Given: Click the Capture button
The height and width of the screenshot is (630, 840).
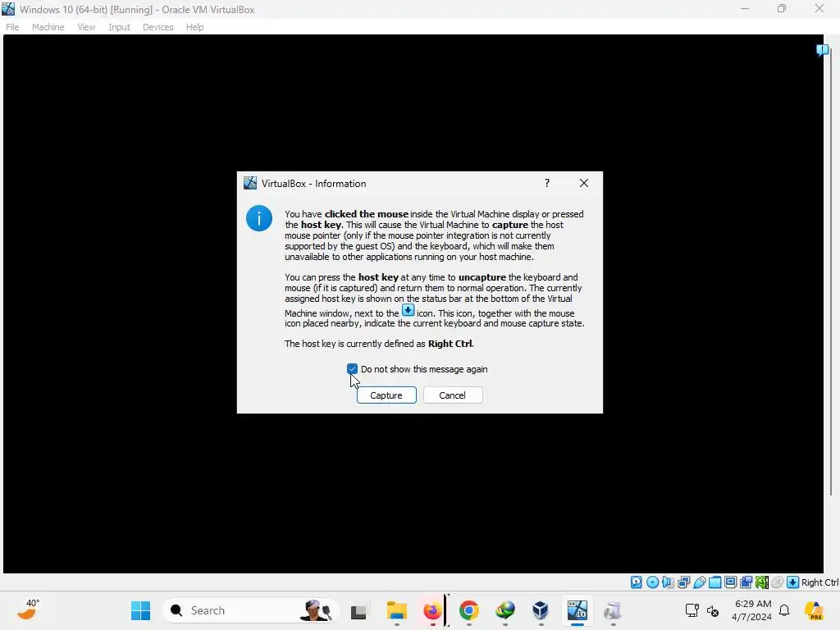Looking at the screenshot, I should click(386, 395).
